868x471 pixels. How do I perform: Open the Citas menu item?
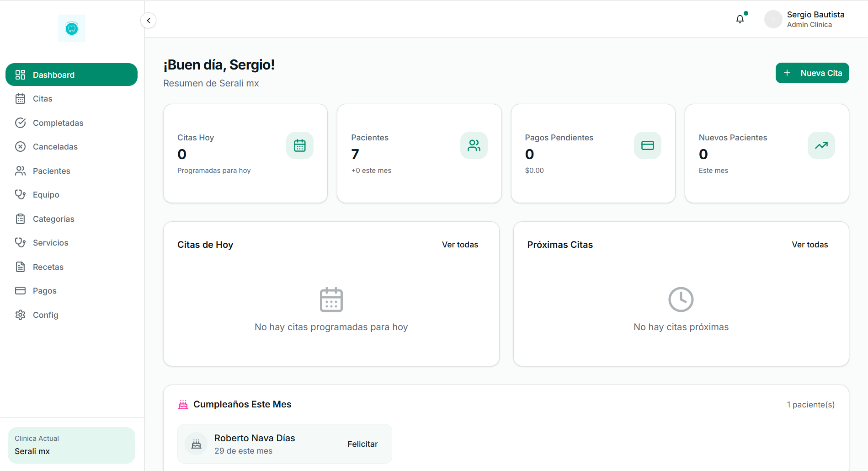coord(71,99)
